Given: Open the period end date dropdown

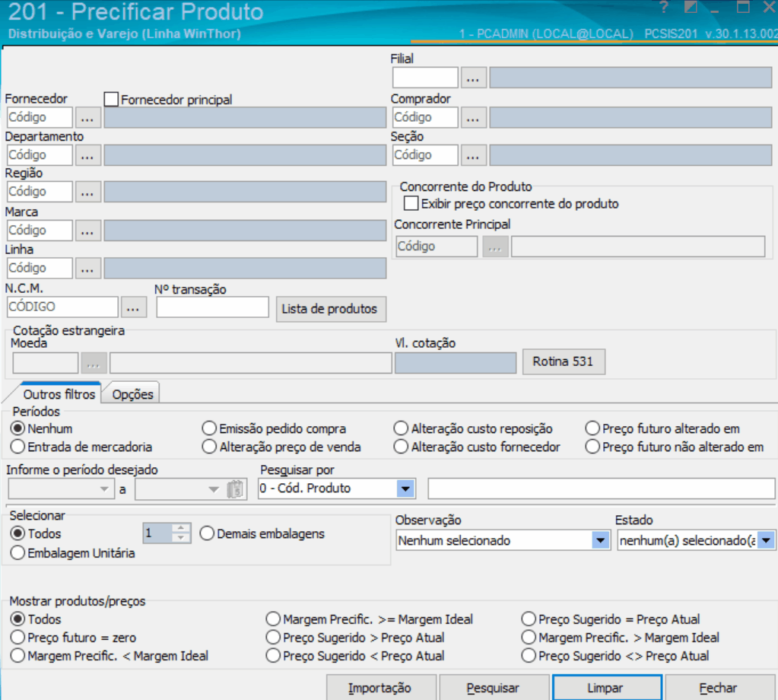Looking at the screenshot, I should (x=214, y=489).
